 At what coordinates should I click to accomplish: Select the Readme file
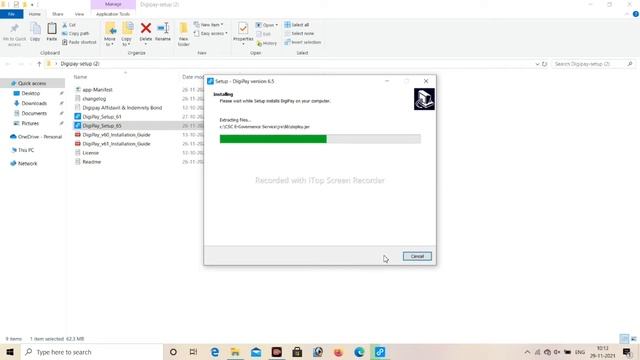(91, 162)
